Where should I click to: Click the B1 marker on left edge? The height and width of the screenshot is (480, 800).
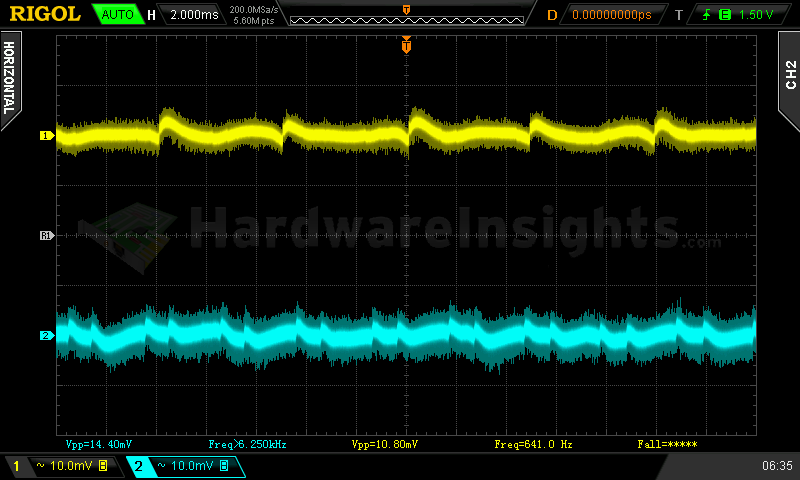coord(45,236)
